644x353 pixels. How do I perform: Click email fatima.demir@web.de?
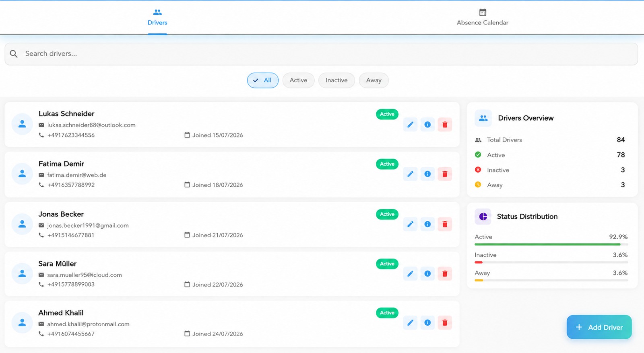point(77,175)
